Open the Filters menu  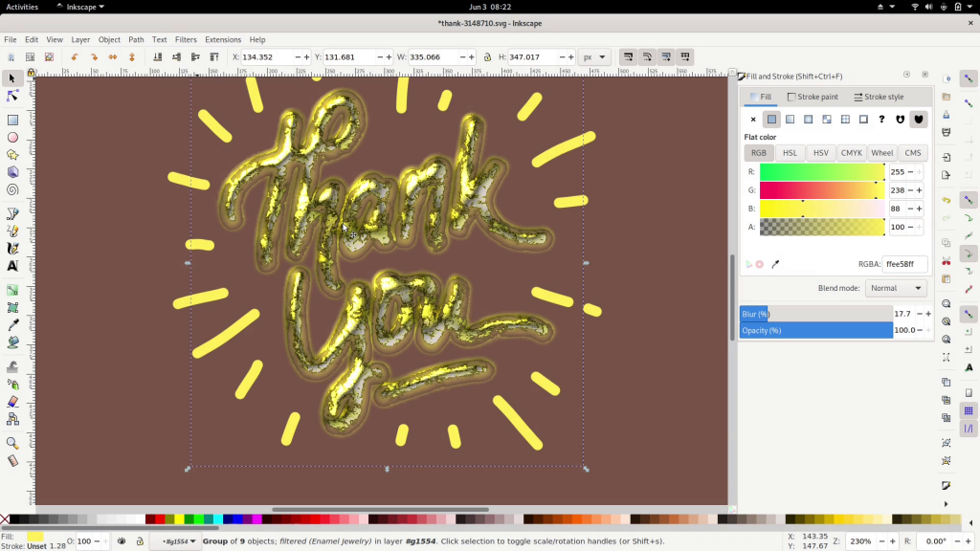pos(186,39)
